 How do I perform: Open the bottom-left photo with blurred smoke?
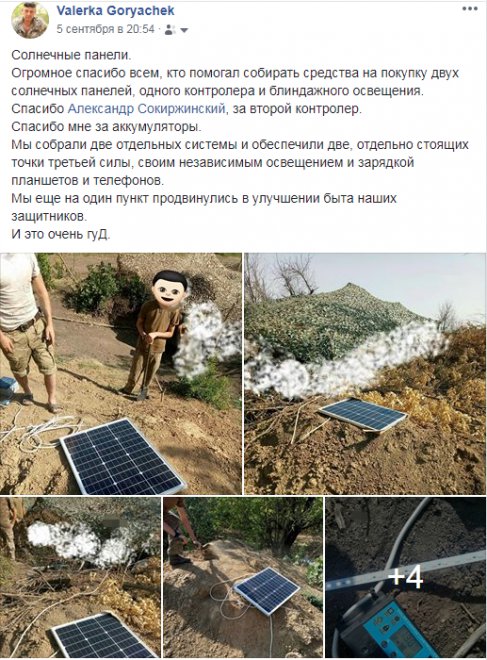point(80,578)
